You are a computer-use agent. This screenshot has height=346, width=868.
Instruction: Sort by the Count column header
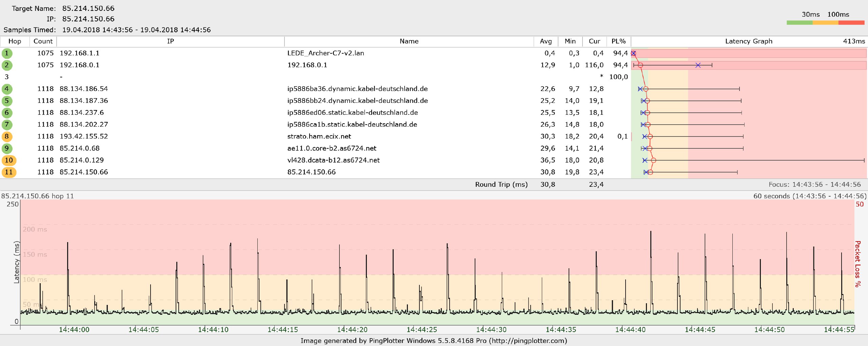click(x=43, y=41)
